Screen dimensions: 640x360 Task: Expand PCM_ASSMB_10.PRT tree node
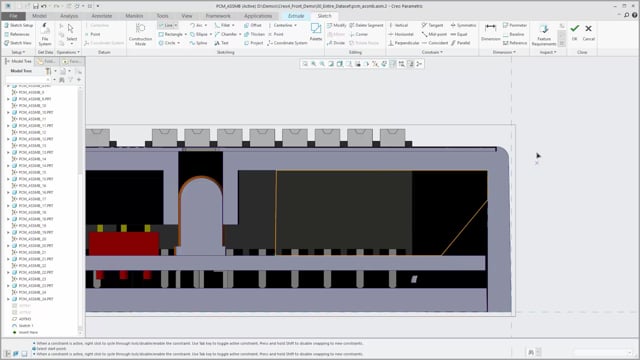tap(8, 112)
